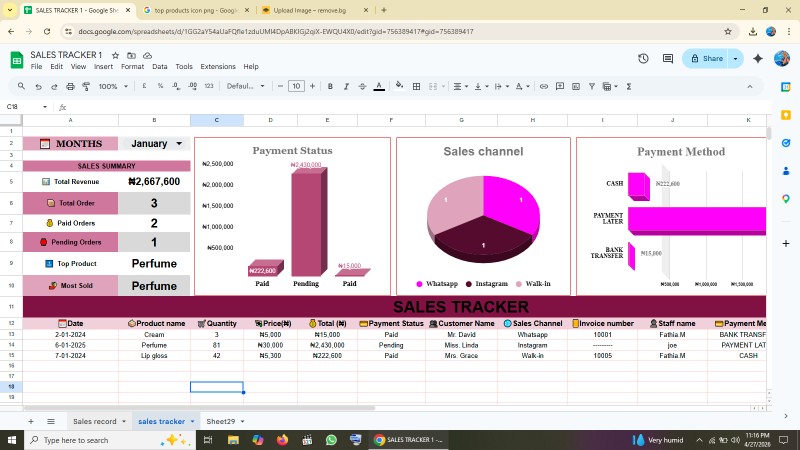Decrease font size with minus button
800x450 pixels.
pyautogui.click(x=280, y=86)
